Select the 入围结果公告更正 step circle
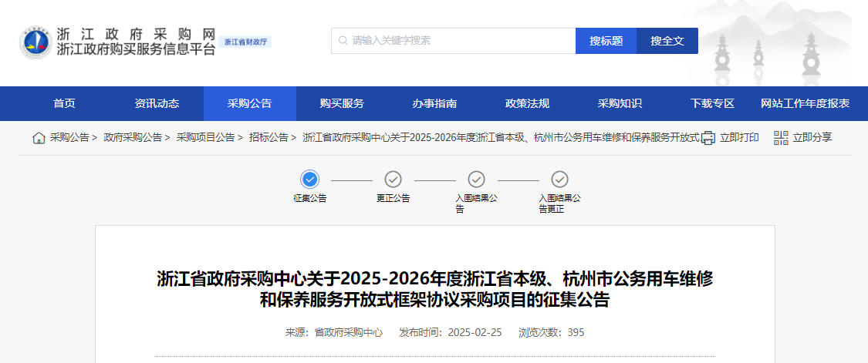Viewport: 868px width, 363px height. [559, 180]
